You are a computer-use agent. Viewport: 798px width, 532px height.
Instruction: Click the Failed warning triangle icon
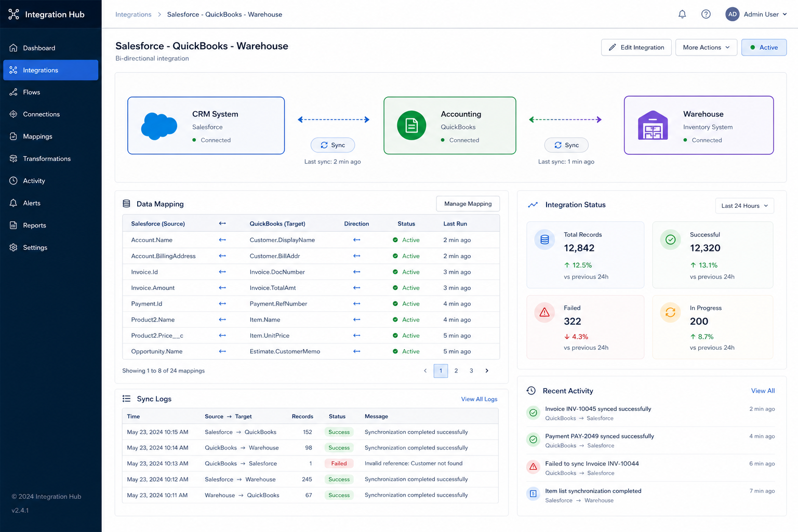click(x=544, y=312)
